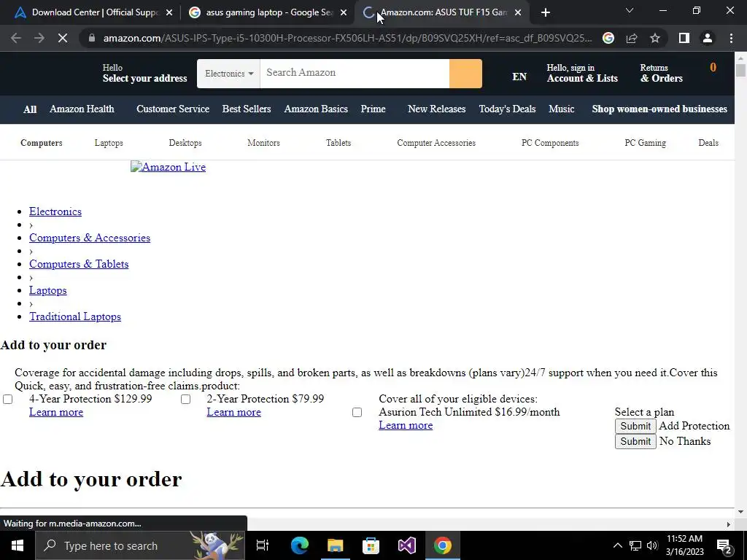The height and width of the screenshot is (560, 747).
Task: Open Account & Lists menu
Action: [582, 73]
